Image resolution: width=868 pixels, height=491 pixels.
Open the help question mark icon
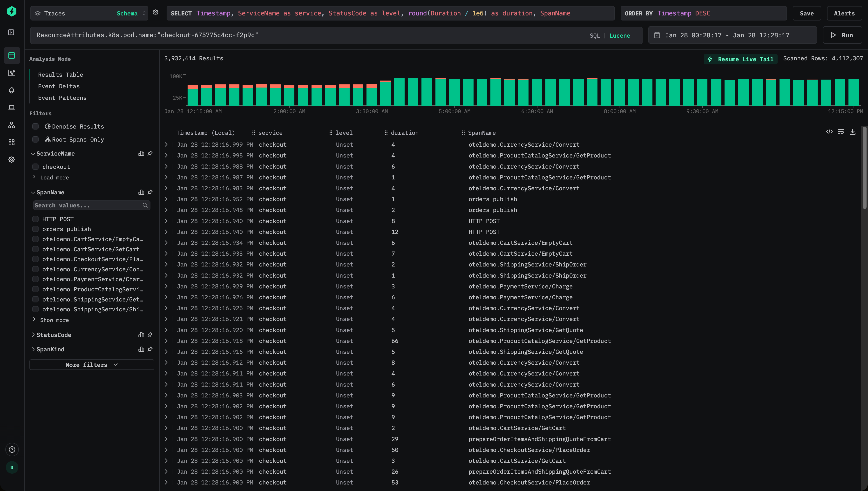tap(12, 450)
